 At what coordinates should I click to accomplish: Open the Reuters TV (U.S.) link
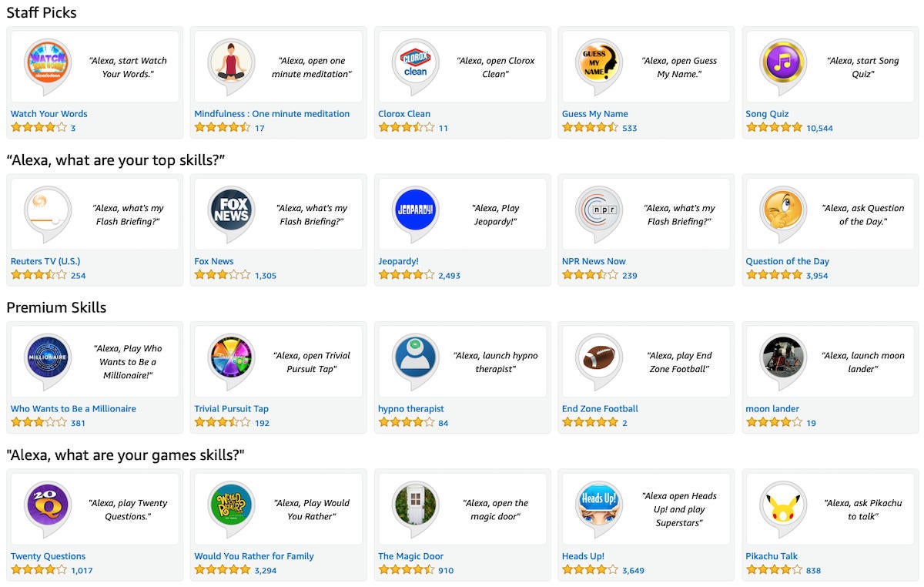45,261
